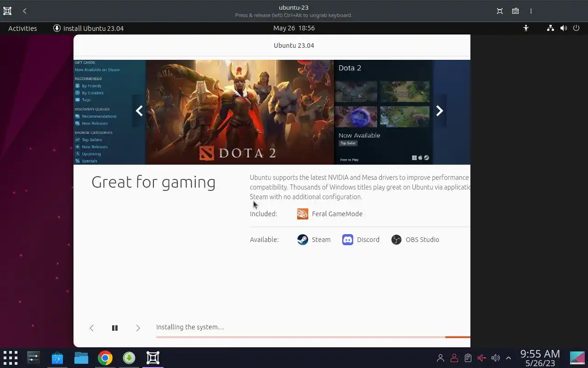Viewport: 588px width, 368px height.
Task: Open the host clock showing 9:55 AM
Action: coord(540,358)
